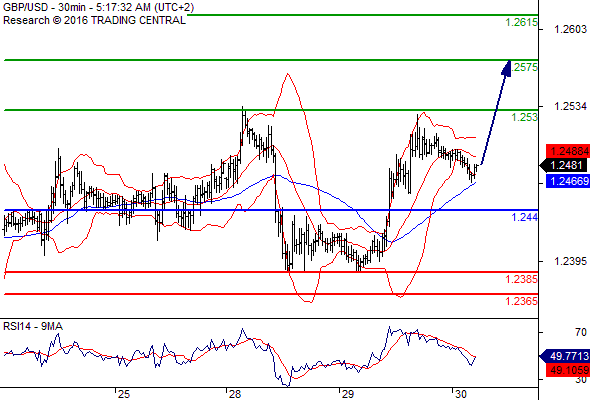Click the red 49.1059 RSI average tag

click(567, 370)
